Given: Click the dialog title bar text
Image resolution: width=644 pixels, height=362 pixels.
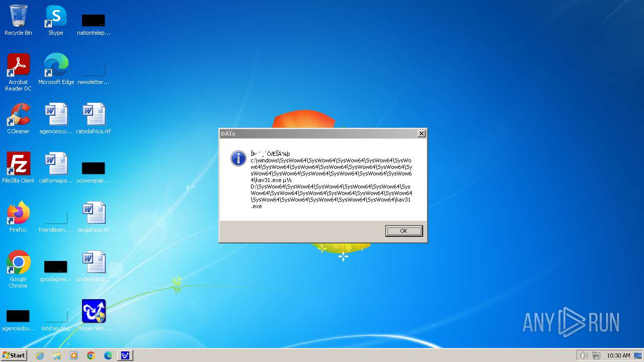Looking at the screenshot, I should point(228,134).
